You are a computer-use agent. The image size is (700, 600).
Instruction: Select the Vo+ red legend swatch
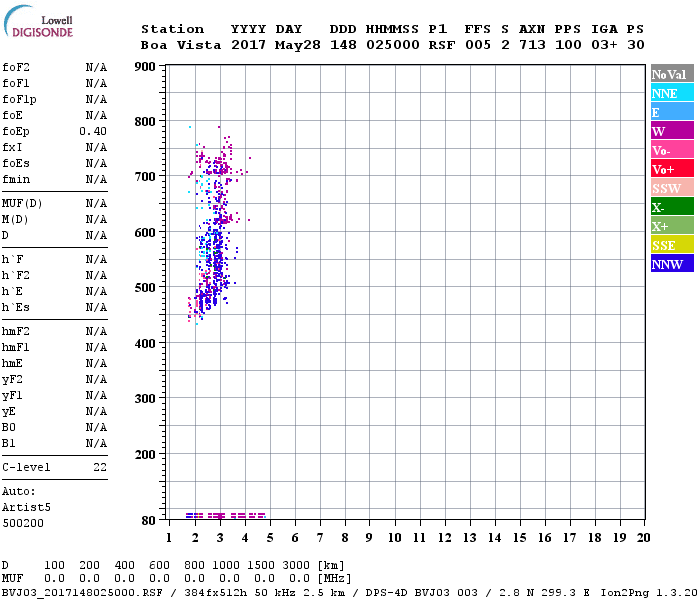[672, 169]
